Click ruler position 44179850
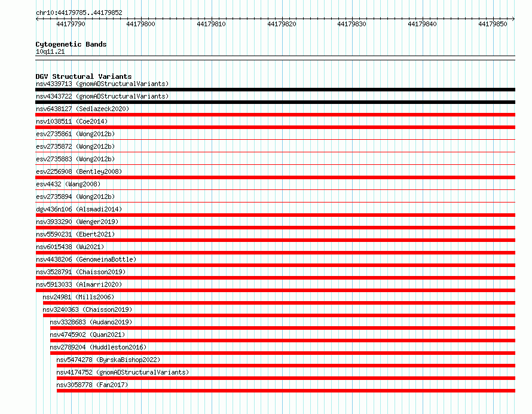Viewport: 532px width, 414px height. point(493,24)
